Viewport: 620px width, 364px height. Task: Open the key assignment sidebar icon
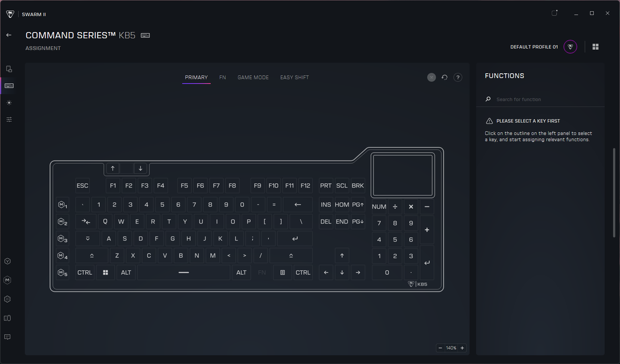click(9, 86)
